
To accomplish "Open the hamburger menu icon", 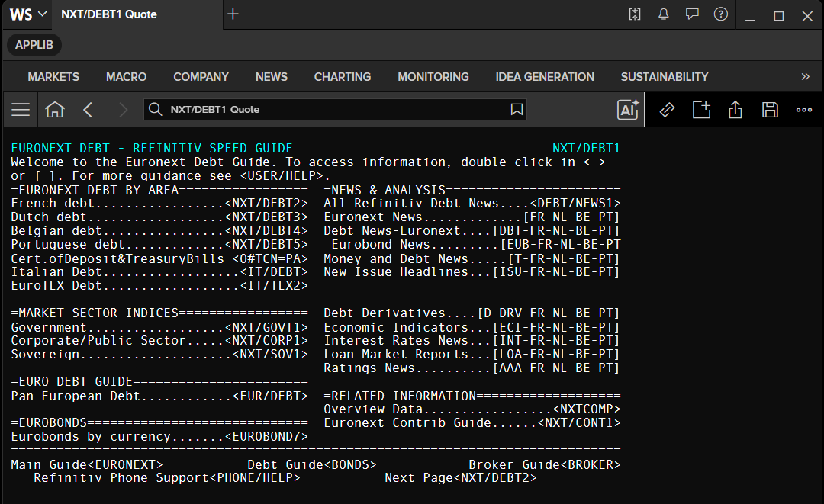I will [21, 110].
